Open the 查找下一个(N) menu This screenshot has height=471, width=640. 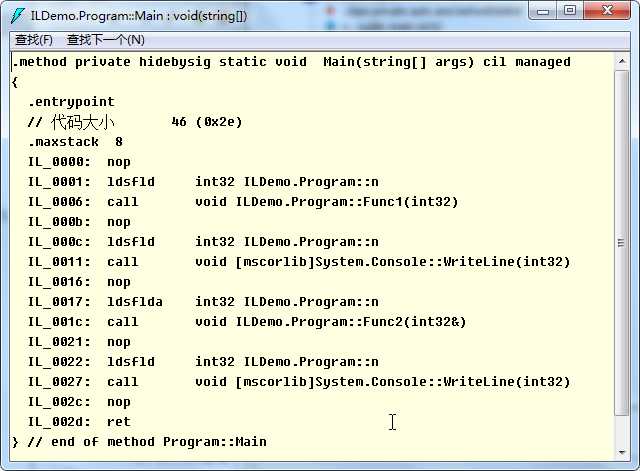pos(105,40)
